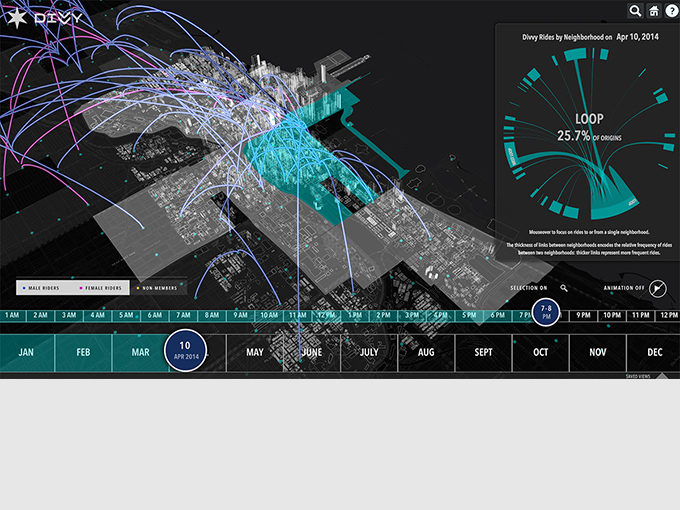Click the Apr 10, 2014 date in panel title
This screenshot has width=680, height=510.
click(x=638, y=37)
